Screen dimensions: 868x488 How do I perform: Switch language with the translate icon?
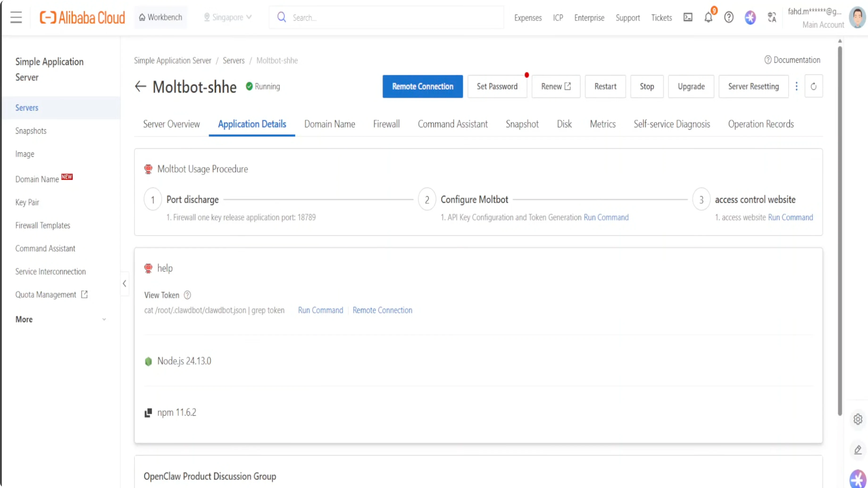coord(772,17)
